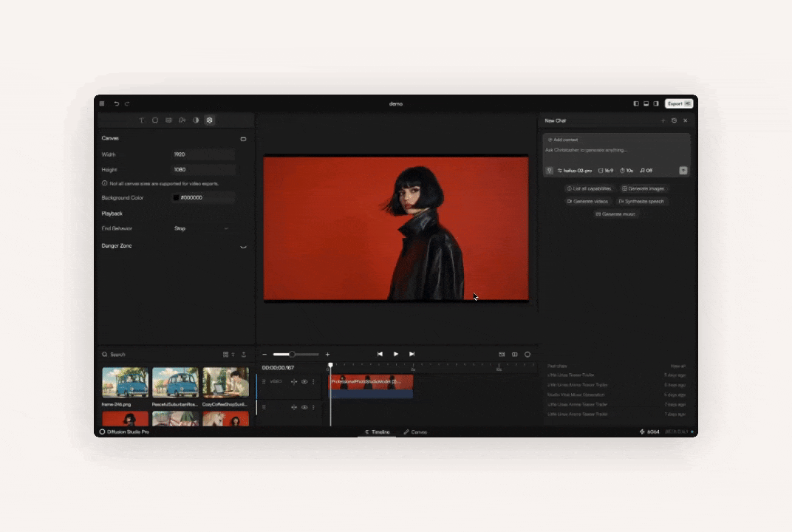
Task: Skip to the previous frame
Action: pyautogui.click(x=380, y=354)
